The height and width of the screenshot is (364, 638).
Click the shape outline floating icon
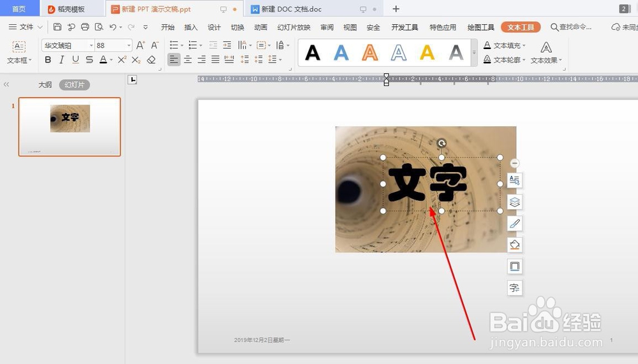click(x=514, y=266)
